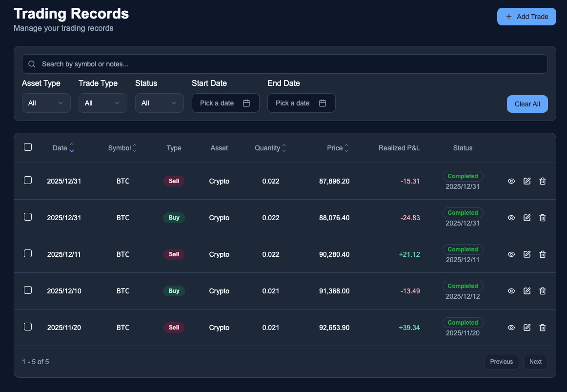Sort the table by Price column
567x392 pixels.
click(x=339, y=148)
